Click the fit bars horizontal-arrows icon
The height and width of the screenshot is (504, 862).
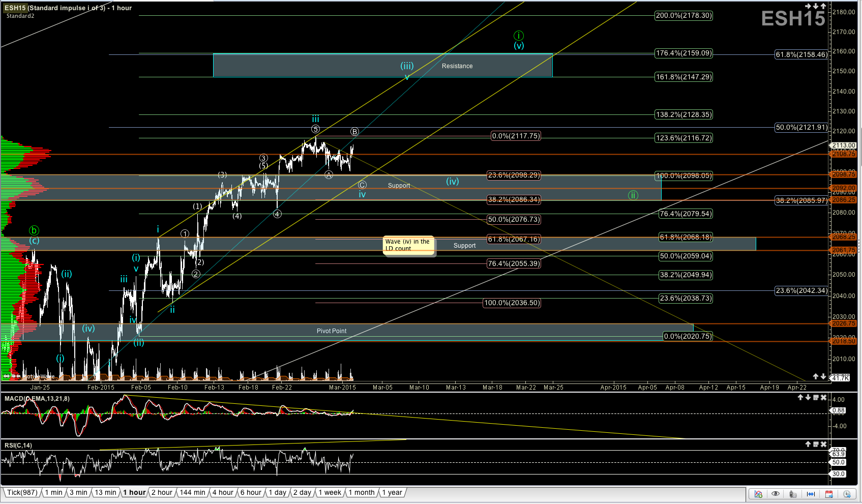(x=811, y=494)
